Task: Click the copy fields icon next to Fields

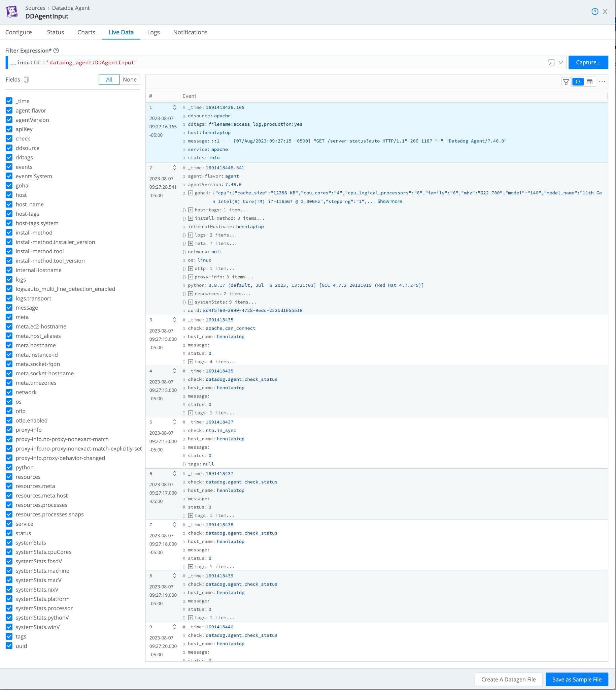Action: tap(26, 80)
